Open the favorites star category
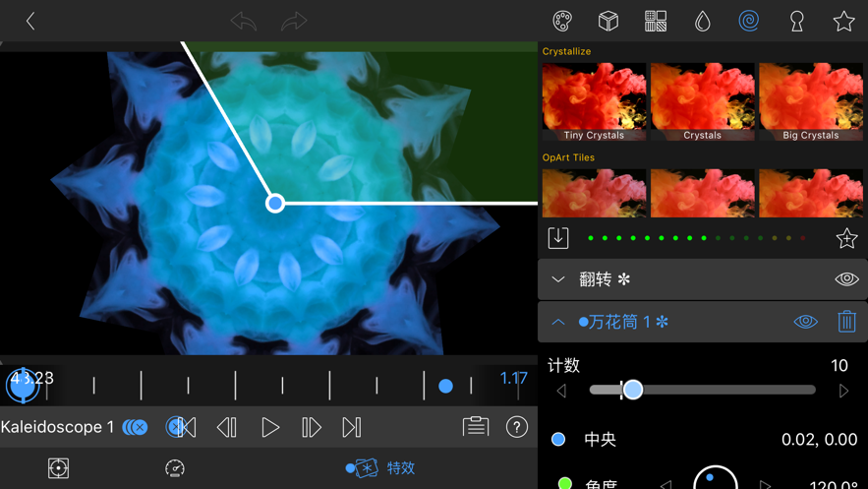 [843, 21]
